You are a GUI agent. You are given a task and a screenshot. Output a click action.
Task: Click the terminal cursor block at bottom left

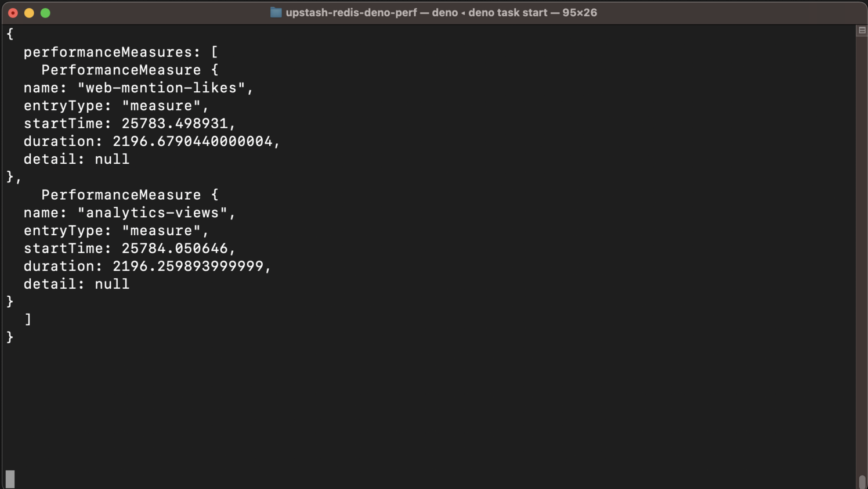pos(10,479)
